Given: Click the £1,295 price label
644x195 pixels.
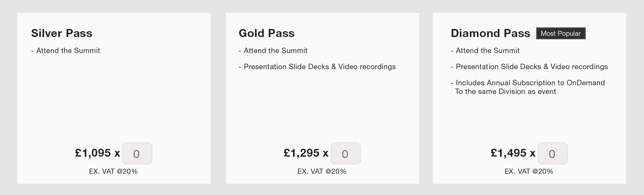Looking at the screenshot, I should pyautogui.click(x=302, y=153).
